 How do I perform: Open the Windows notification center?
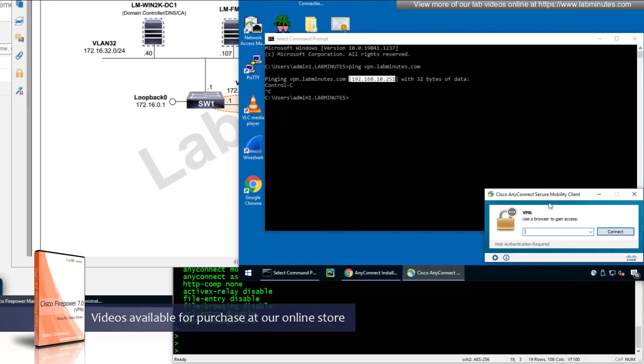634,273
